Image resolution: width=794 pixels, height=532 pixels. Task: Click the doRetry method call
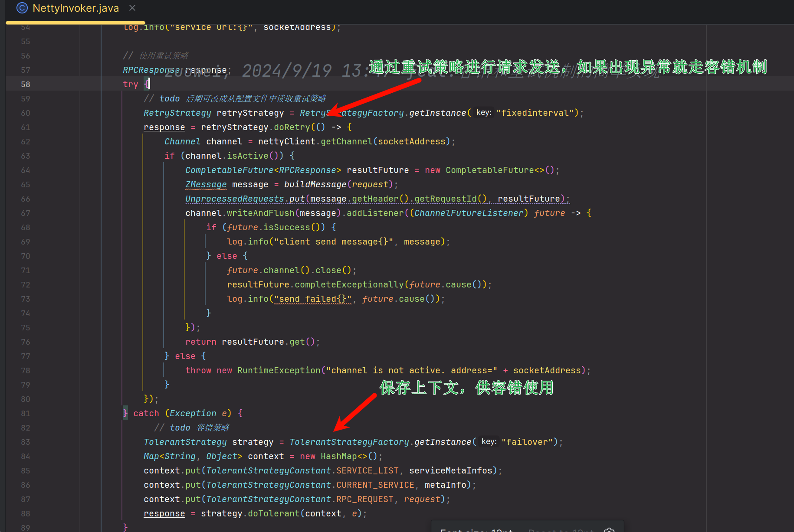tap(292, 127)
